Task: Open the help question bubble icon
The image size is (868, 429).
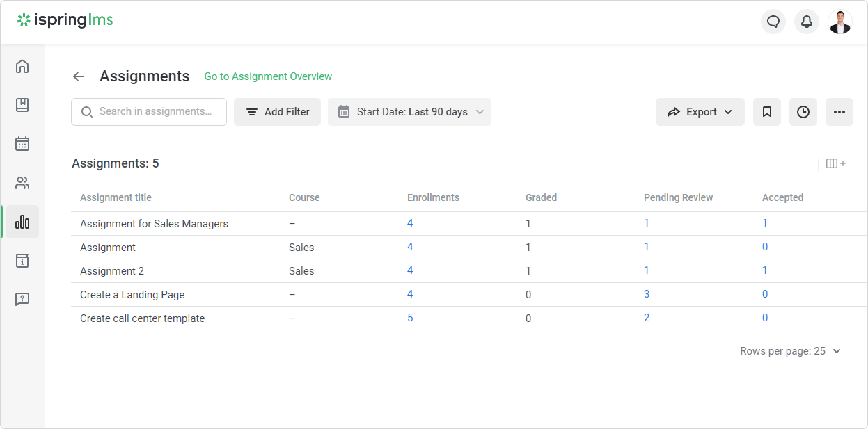Action: pyautogui.click(x=22, y=299)
